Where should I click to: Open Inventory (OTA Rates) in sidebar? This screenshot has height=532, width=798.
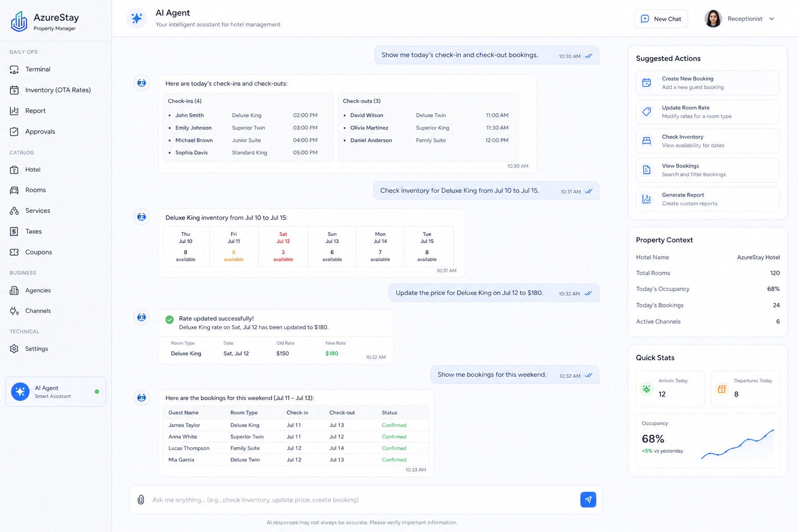(x=58, y=90)
